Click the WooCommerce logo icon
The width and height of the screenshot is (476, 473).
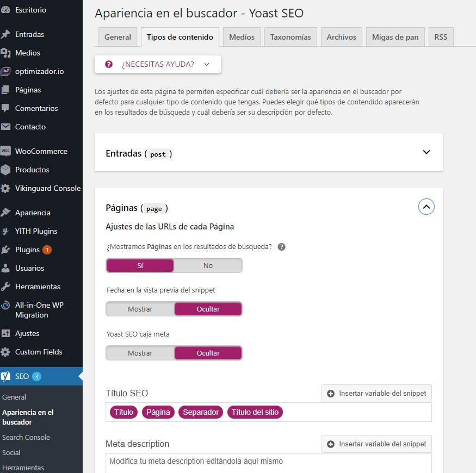tap(5, 151)
